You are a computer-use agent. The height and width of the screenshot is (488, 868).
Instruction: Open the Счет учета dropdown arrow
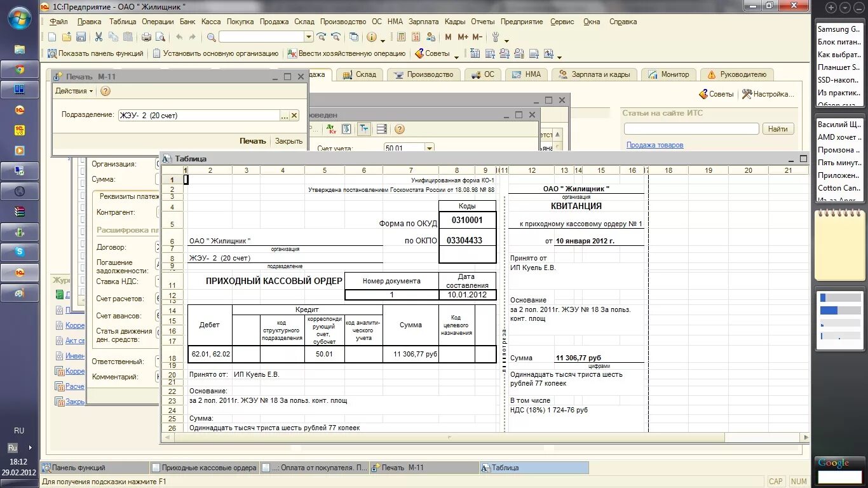(430, 148)
